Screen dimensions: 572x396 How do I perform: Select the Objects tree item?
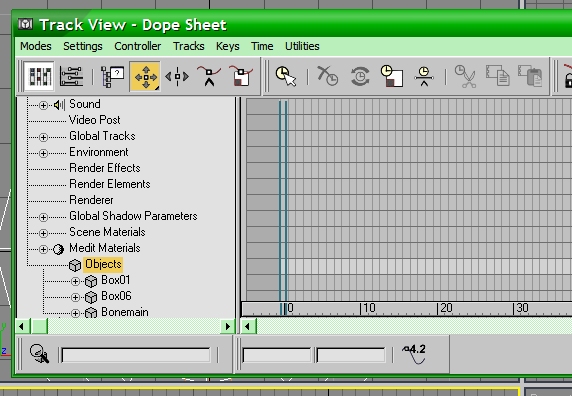[x=103, y=264]
